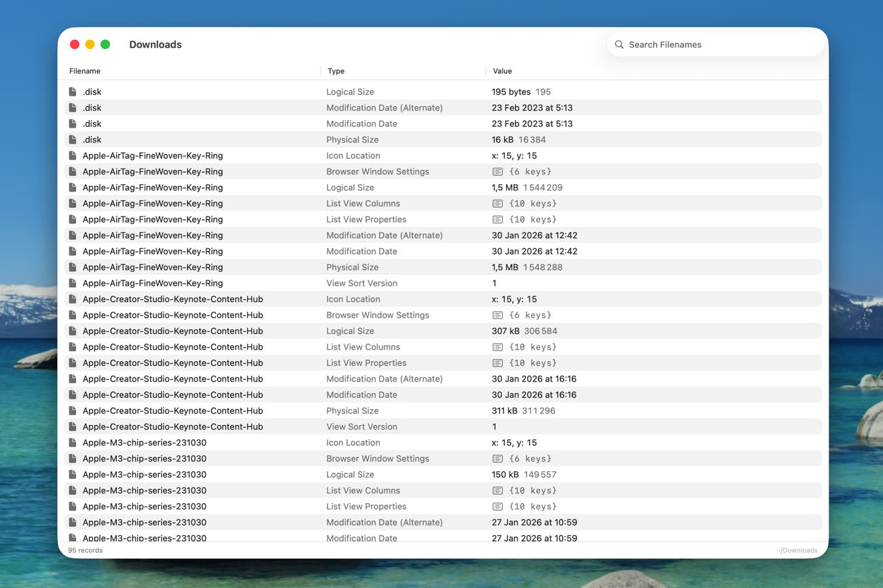Click the green full screen window button
The image size is (883, 588).
point(105,45)
